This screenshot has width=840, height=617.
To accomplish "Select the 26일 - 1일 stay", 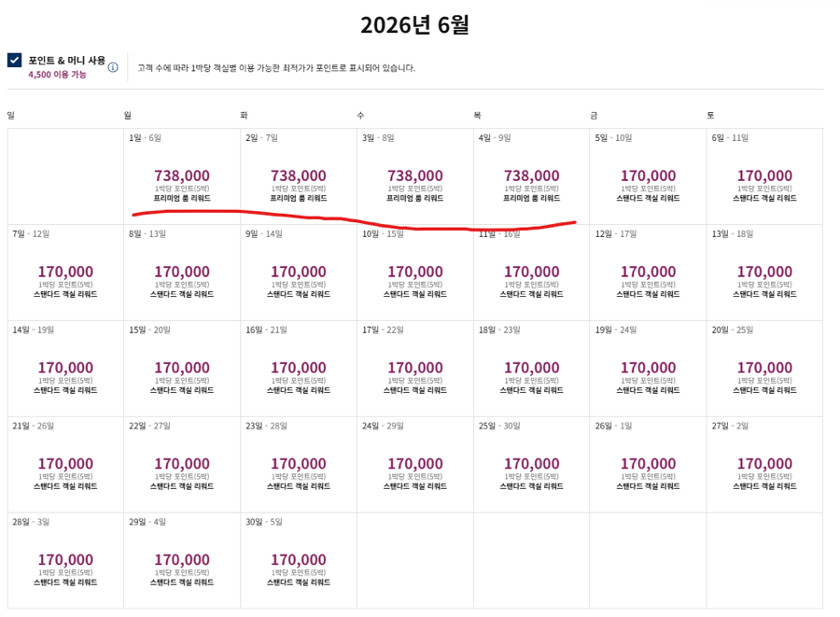I will 648,465.
